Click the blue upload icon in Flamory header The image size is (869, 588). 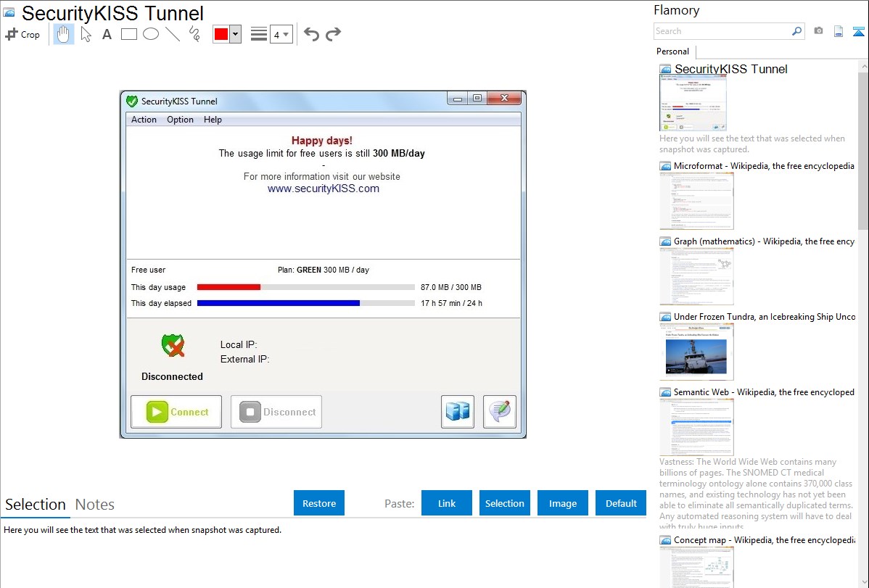coord(858,32)
